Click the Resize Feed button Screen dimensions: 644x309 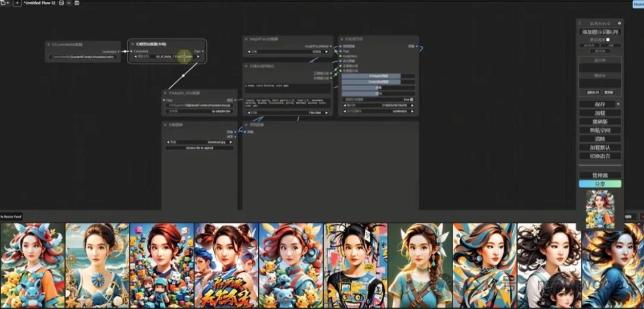tap(11, 216)
